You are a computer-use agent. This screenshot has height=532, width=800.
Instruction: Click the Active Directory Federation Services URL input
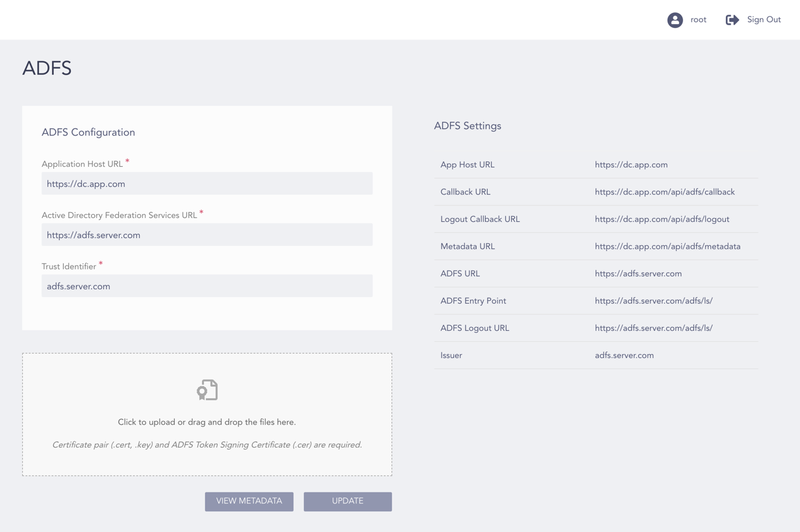coord(207,235)
